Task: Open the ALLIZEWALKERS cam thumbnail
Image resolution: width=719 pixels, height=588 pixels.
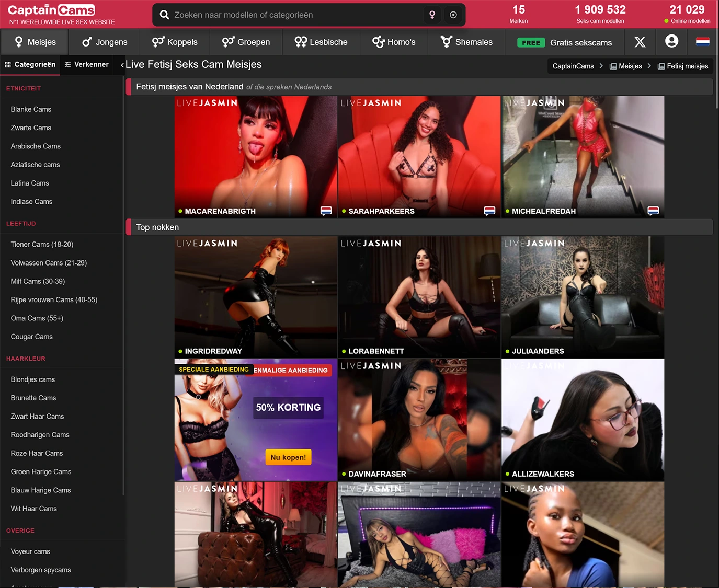Action: coord(583,420)
